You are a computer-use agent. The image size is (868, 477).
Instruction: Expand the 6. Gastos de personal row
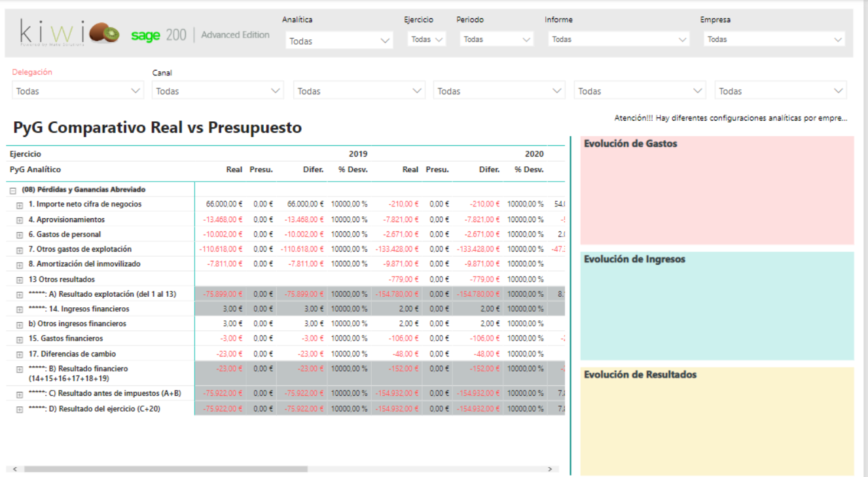[x=20, y=235]
